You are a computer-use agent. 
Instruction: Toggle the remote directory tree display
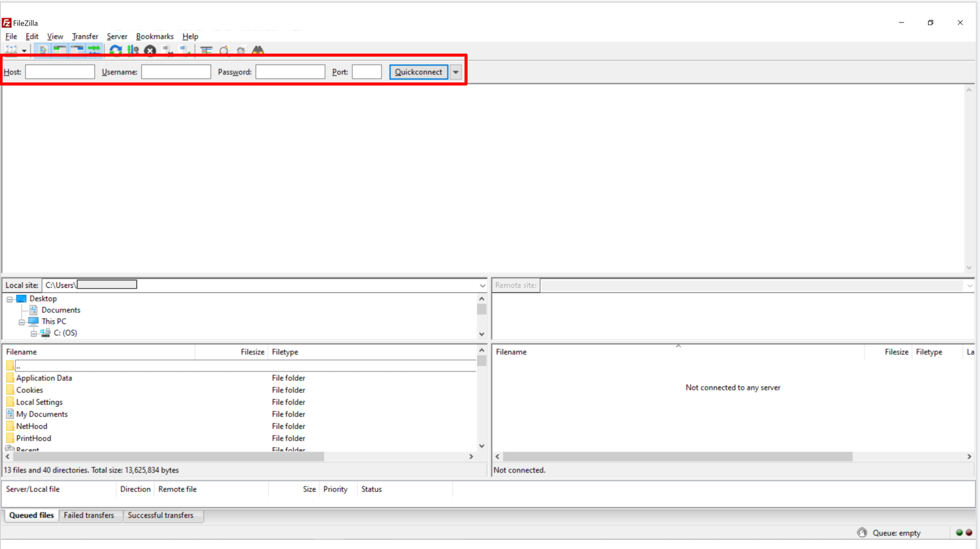(x=77, y=50)
